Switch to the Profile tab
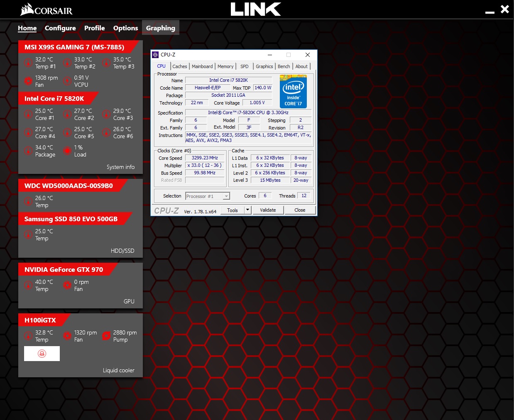Screen dimensions: 514x420 click(95, 28)
